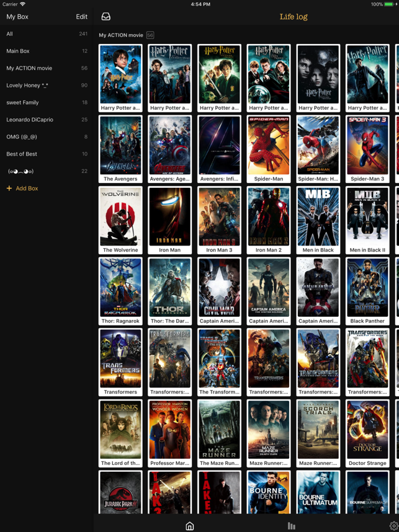The image size is (399, 532).
Task: Open the sweet Family box
Action: click(47, 103)
